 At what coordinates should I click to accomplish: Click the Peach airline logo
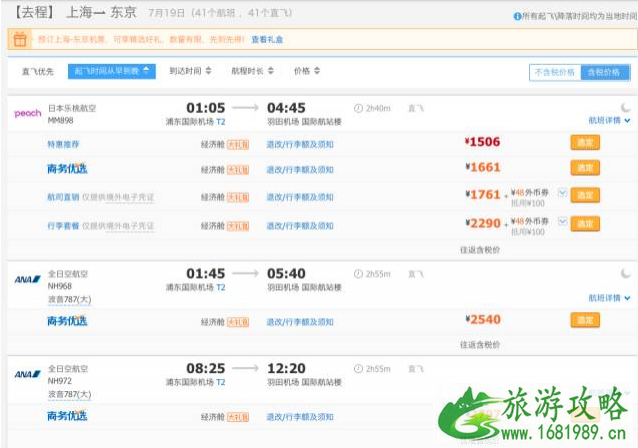coord(28,113)
